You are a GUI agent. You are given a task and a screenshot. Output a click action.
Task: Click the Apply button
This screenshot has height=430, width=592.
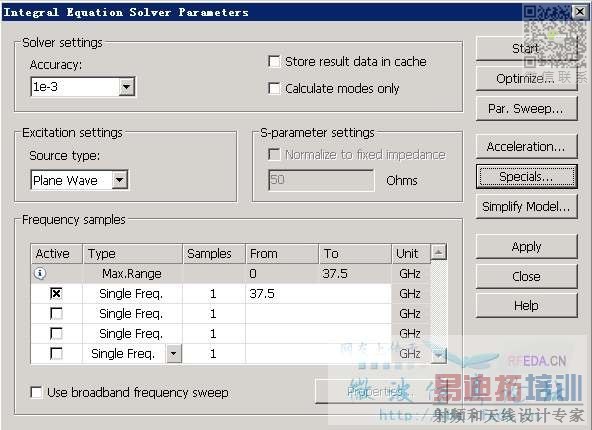click(x=526, y=247)
